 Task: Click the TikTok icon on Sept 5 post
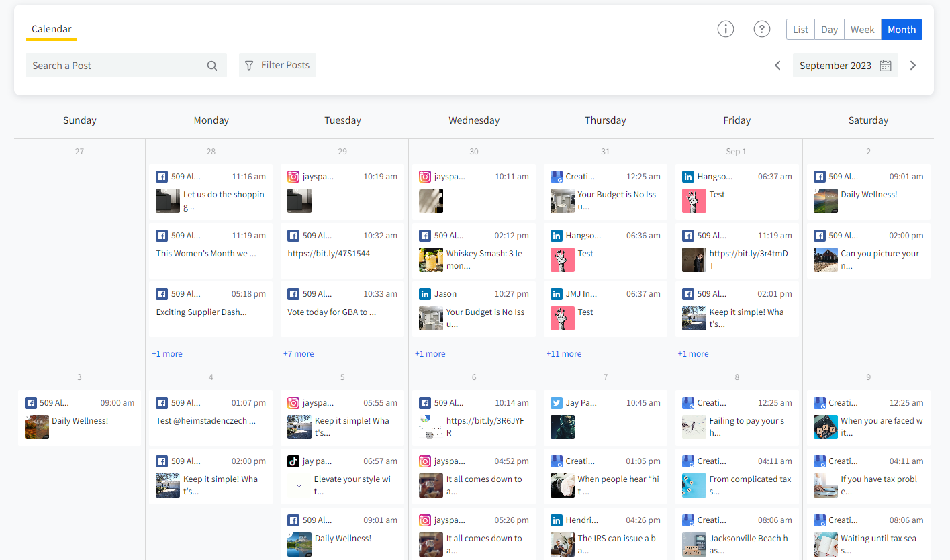(293, 461)
